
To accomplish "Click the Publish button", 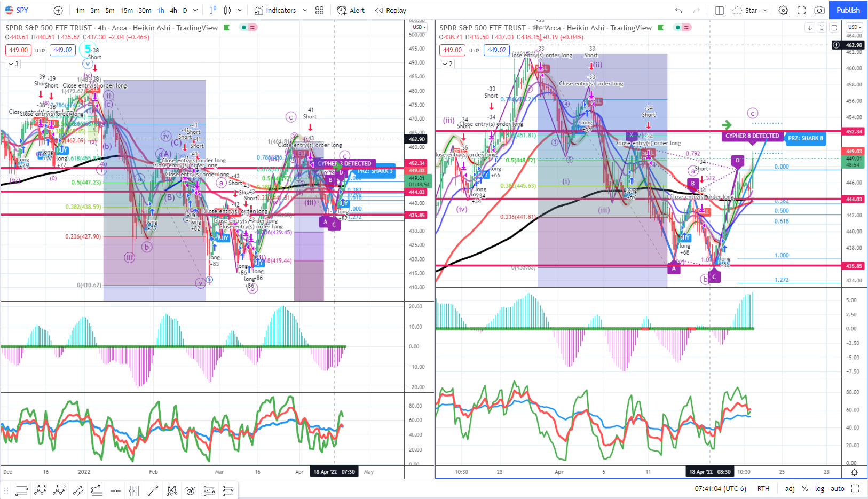I will click(848, 10).
